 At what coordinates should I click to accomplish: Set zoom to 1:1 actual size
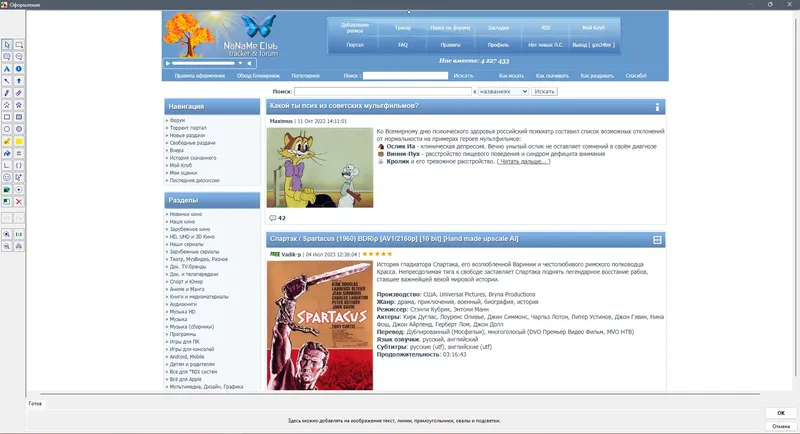pos(19,234)
